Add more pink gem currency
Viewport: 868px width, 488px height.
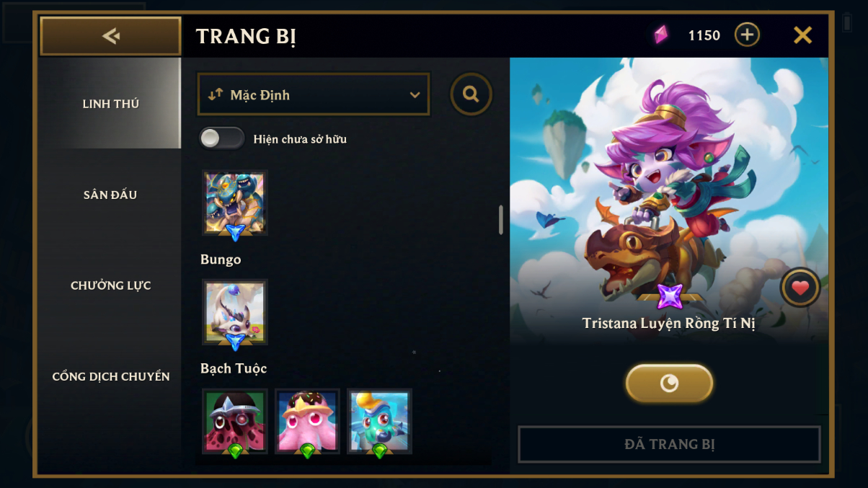click(x=747, y=35)
